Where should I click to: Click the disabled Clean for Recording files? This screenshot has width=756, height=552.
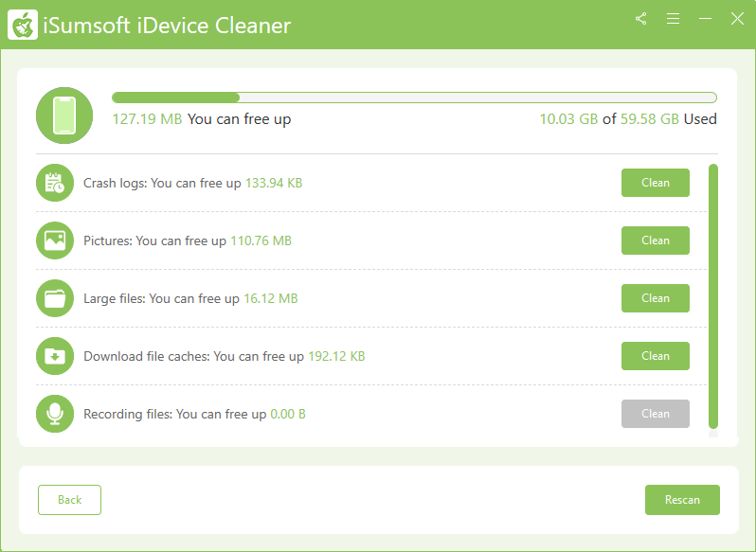[x=656, y=414]
